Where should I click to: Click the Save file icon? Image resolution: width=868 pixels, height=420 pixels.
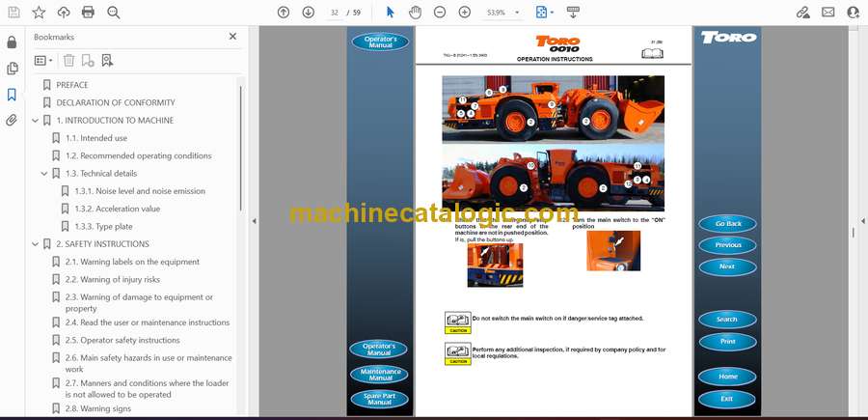coord(14,13)
